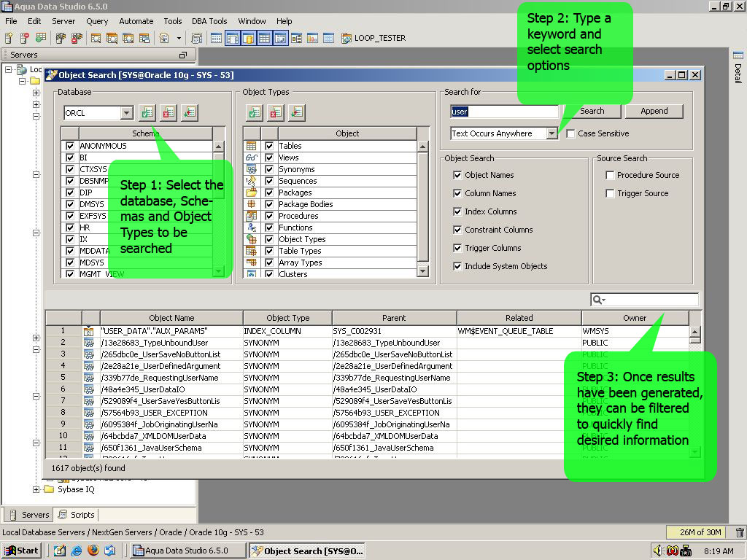Enable the Case Sensitive checkbox
This screenshot has width=747, height=560.
[570, 134]
